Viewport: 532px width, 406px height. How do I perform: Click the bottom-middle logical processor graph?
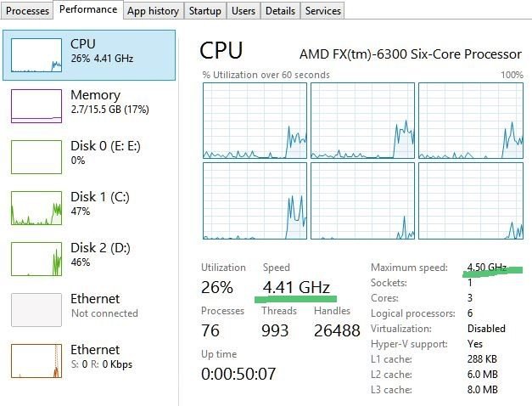[x=362, y=200]
